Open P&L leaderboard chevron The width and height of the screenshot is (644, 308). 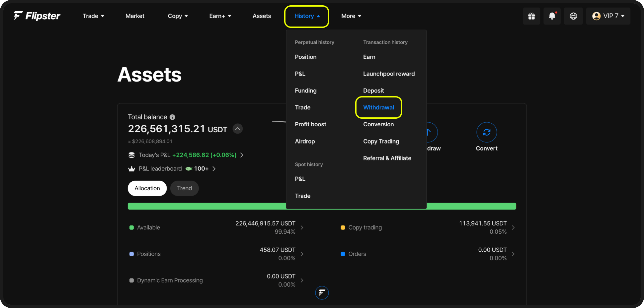coord(214,169)
